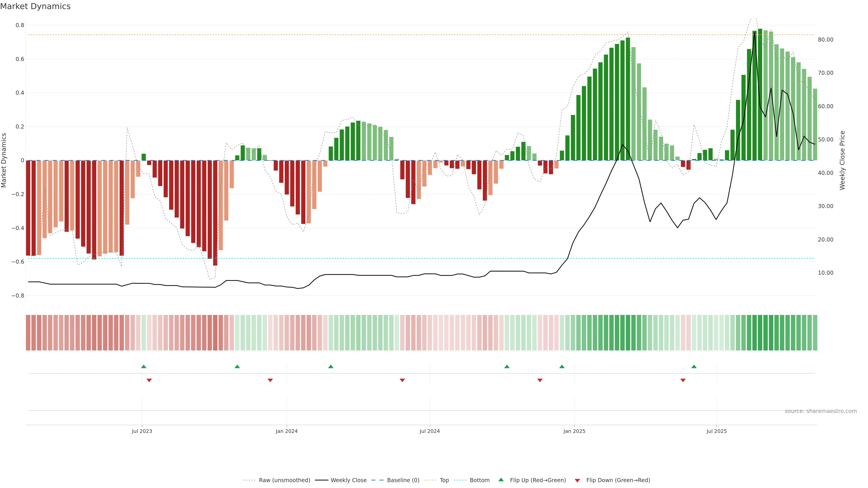This screenshot has width=868, height=488.
Task: Click the Weekly Close Price axis title
Action: point(842,160)
